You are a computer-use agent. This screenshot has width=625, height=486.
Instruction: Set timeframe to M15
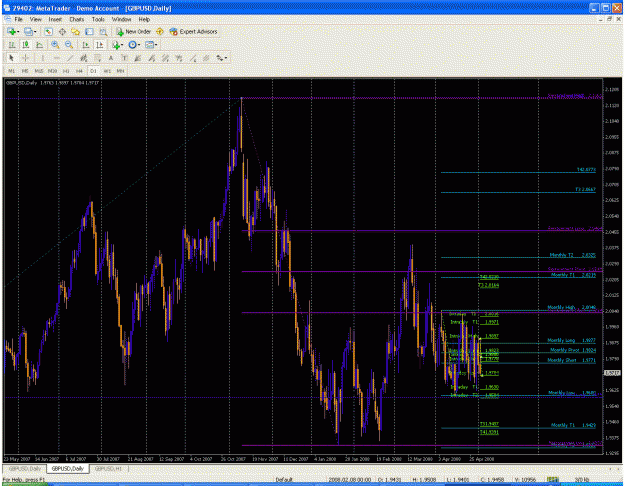39,71
